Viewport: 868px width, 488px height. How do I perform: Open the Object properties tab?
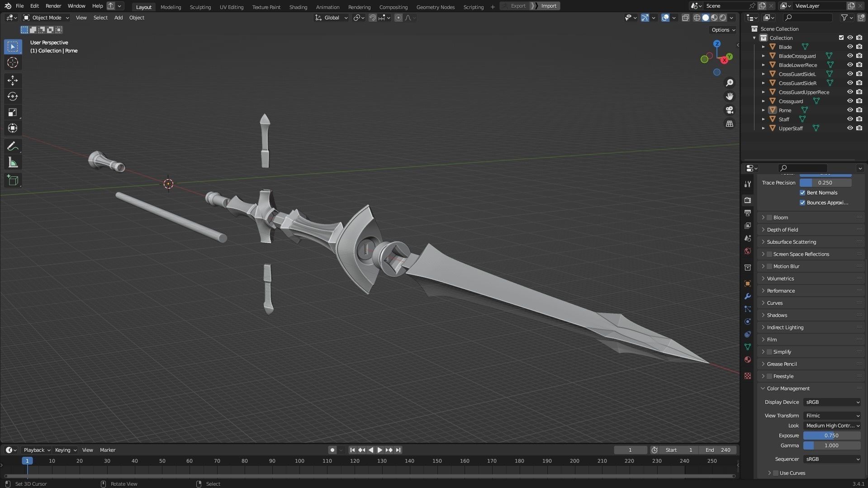748,284
